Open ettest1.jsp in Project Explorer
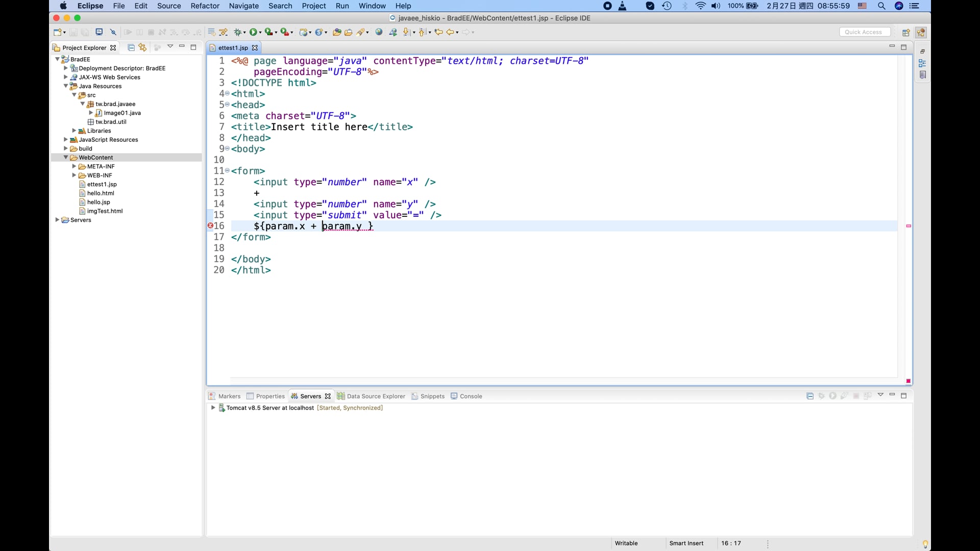This screenshot has width=980, height=551. coord(102,184)
